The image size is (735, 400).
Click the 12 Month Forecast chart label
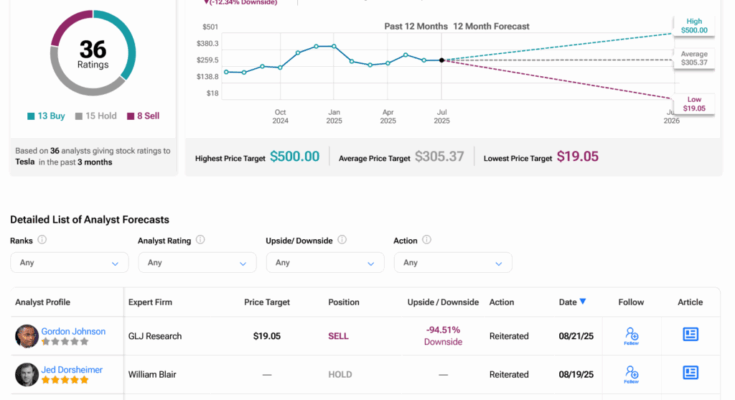(491, 26)
